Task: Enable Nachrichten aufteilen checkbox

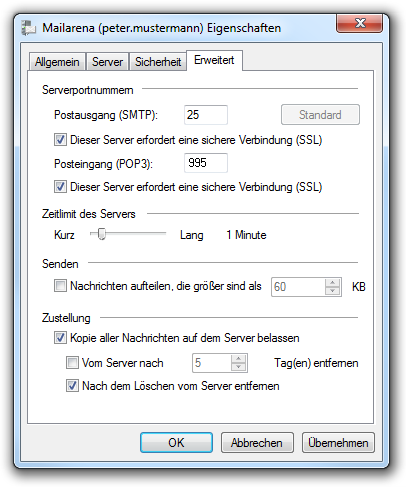Action: point(60,286)
